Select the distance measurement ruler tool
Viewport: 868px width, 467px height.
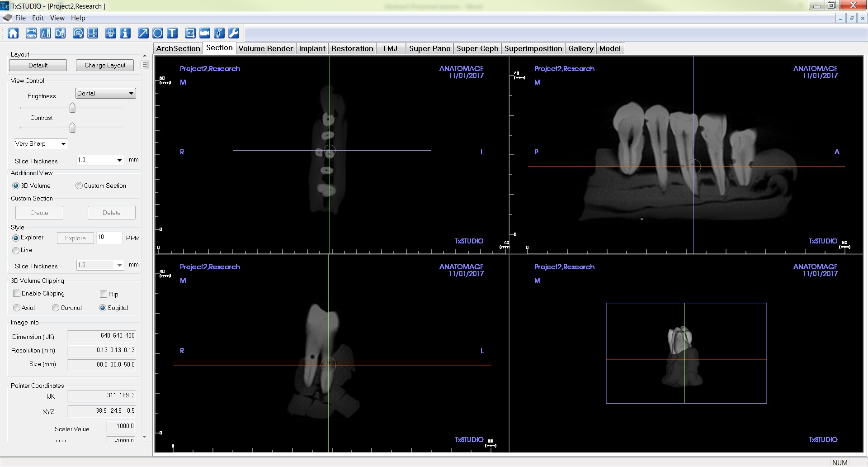point(31,33)
